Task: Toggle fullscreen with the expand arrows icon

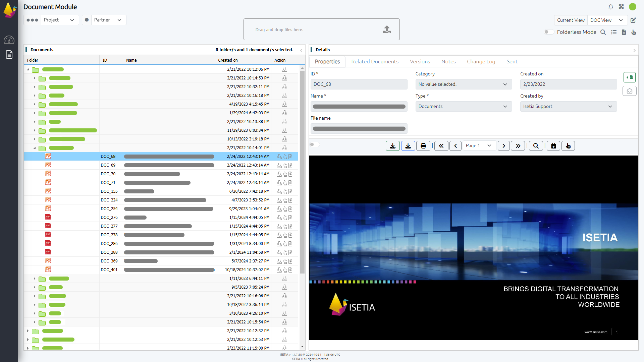Action: coord(621,7)
